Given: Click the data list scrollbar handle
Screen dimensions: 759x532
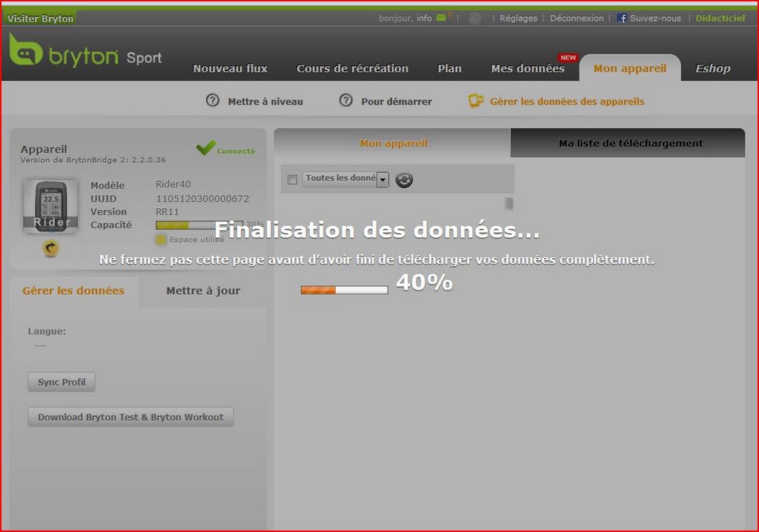Looking at the screenshot, I should [x=508, y=203].
